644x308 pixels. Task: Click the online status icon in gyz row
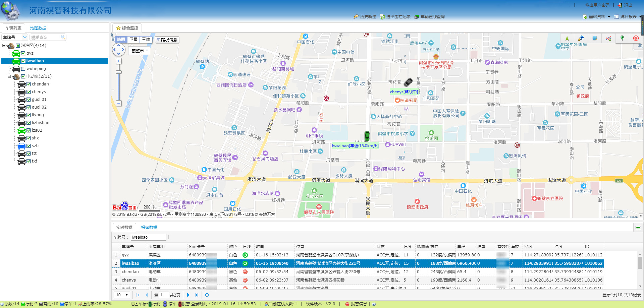pyautogui.click(x=245, y=255)
